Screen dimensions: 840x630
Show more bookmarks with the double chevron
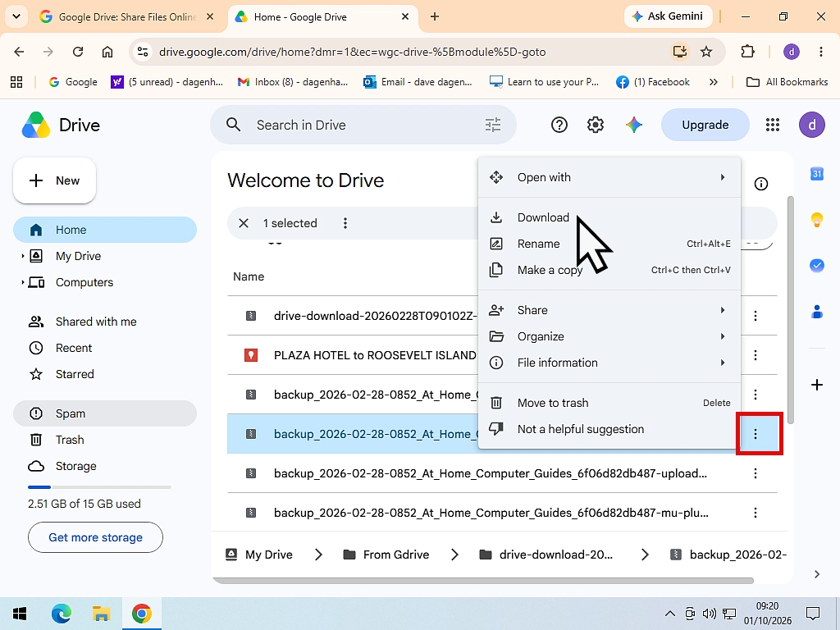pyautogui.click(x=713, y=82)
